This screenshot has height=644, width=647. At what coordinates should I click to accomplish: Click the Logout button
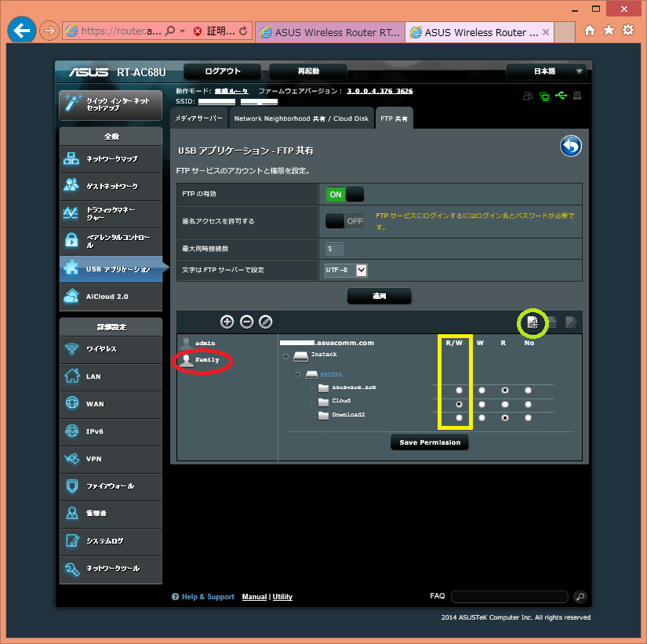pos(223,71)
